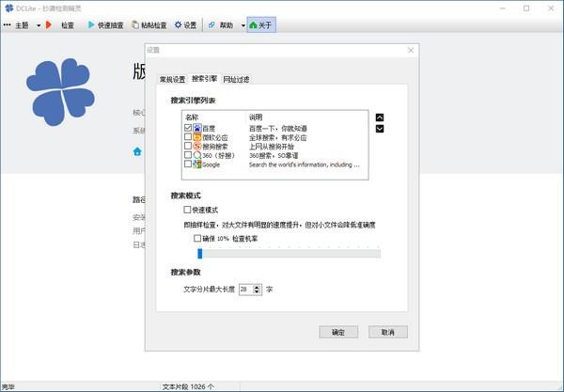This screenshot has width=564, height=392.
Task: Expand the Help dropdown arrow
Action: point(243,25)
